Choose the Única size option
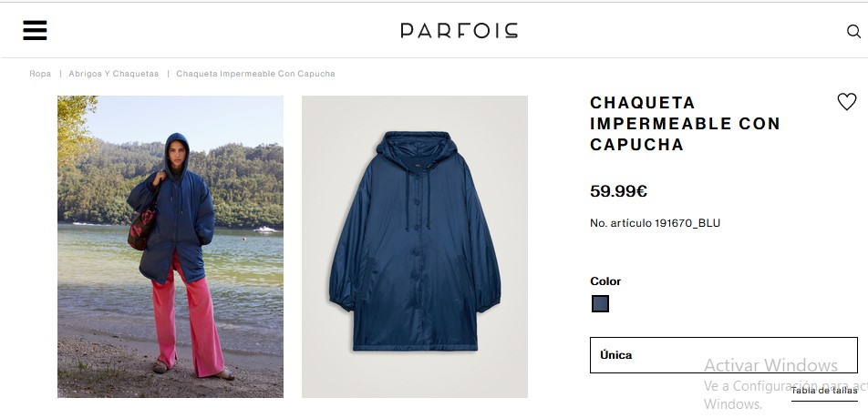Viewport: 868px width, 418px height. coord(724,355)
